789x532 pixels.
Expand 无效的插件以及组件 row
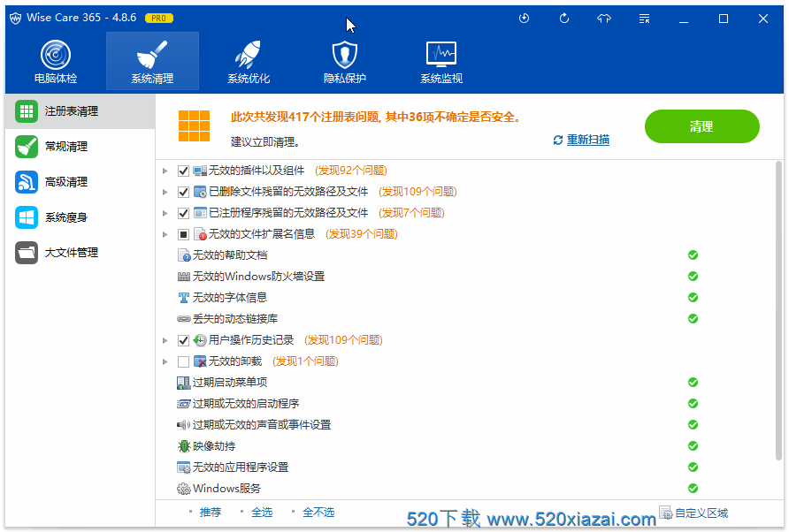coord(165,171)
